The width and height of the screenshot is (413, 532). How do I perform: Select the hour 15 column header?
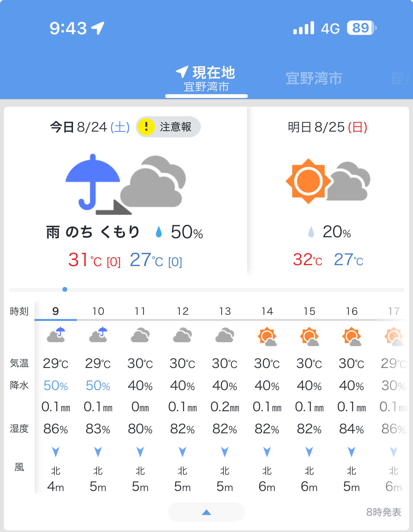[x=309, y=311]
